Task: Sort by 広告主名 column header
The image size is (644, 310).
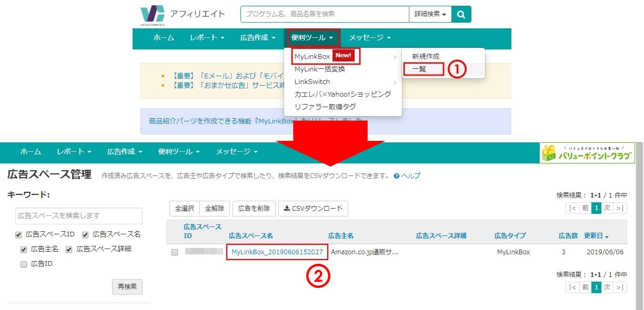Action: pos(341,236)
